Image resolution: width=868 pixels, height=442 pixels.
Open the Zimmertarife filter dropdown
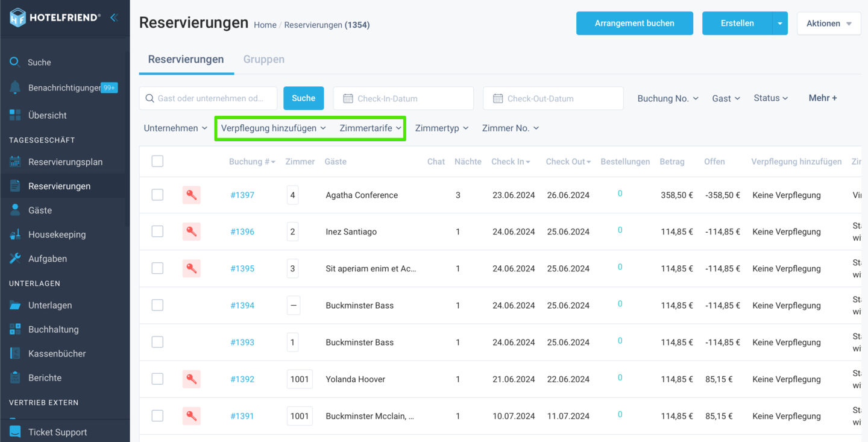coord(370,128)
